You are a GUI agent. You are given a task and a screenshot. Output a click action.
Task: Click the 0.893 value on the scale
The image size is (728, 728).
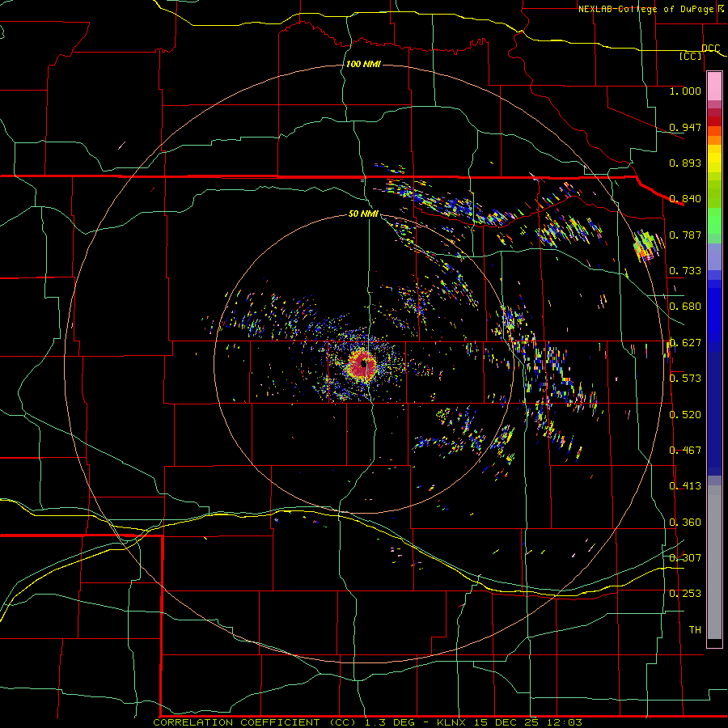click(685, 163)
